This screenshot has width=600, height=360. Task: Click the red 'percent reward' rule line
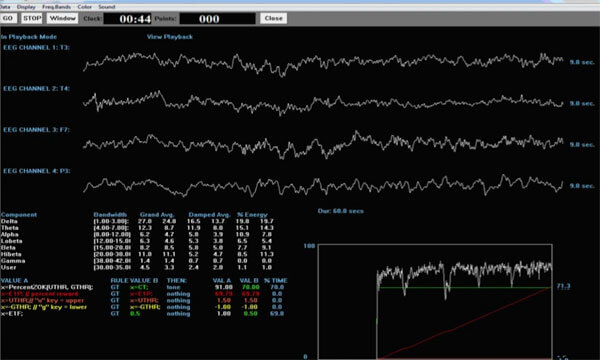[39, 294]
